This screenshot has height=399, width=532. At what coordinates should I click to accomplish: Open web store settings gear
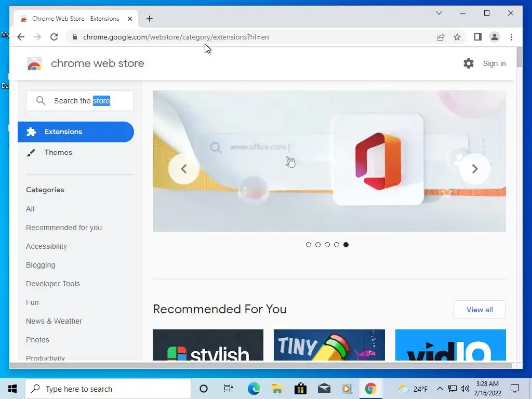469,63
